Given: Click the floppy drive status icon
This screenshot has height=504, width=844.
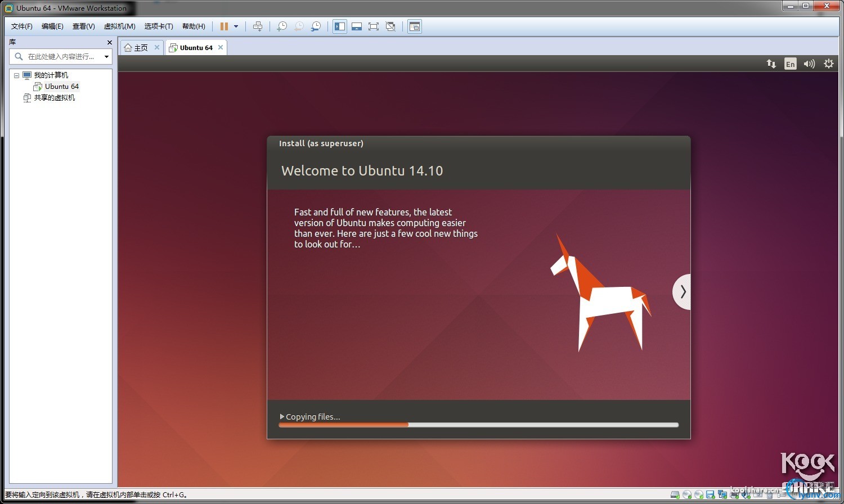Looking at the screenshot, I should [x=710, y=495].
